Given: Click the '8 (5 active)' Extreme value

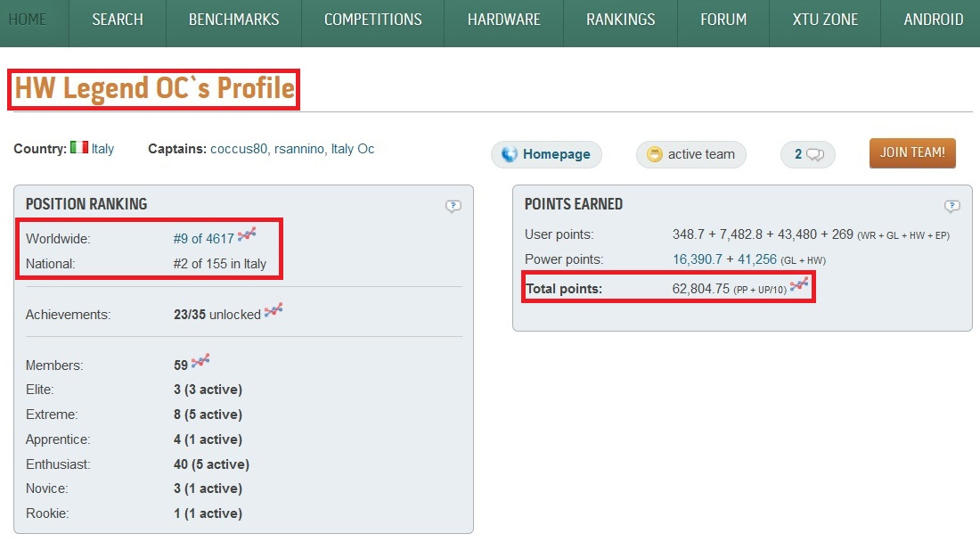Looking at the screenshot, I should point(208,415).
